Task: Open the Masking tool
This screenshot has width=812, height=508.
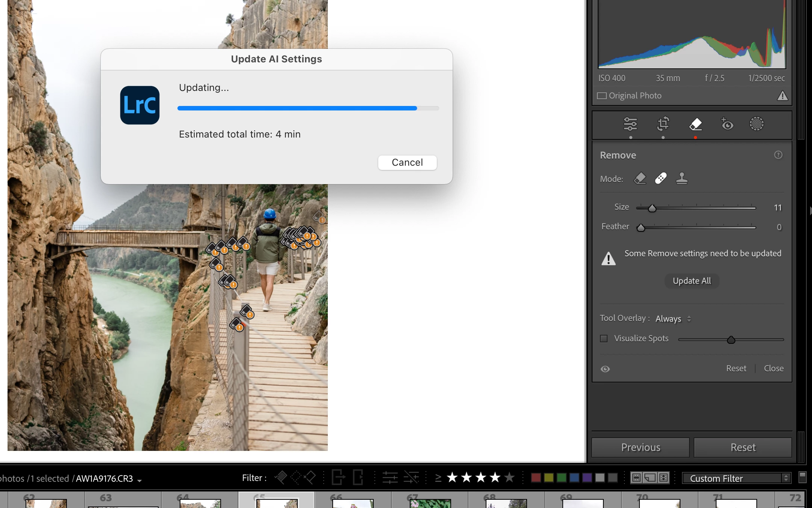Action: tap(756, 124)
